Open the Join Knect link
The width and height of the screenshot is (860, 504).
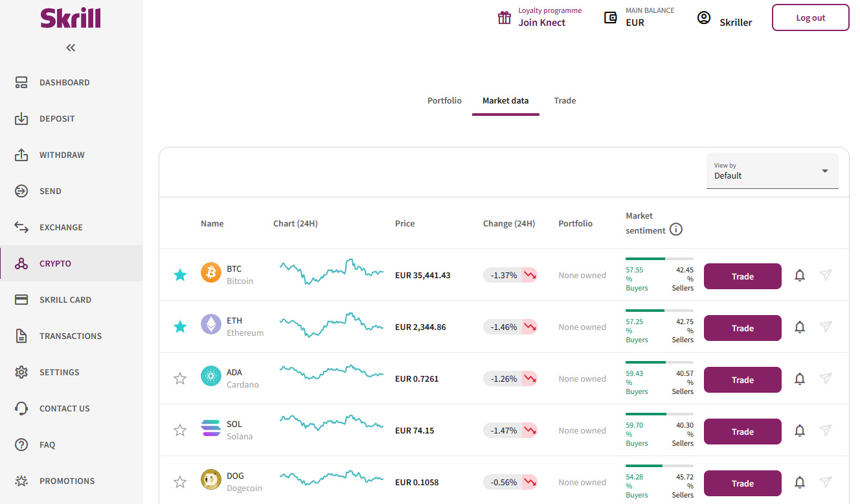tap(542, 23)
